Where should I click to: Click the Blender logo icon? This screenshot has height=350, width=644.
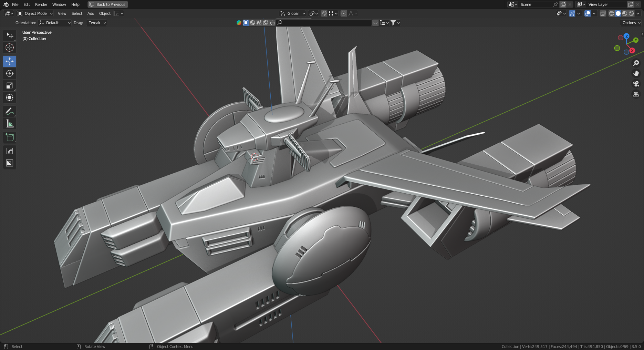point(6,4)
